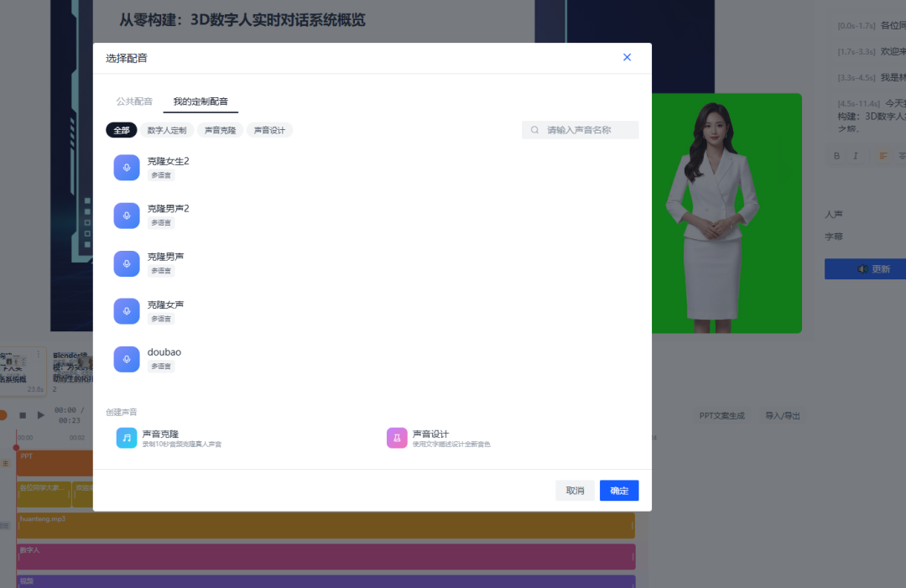Select the 我的定制配音 tab

tap(200, 101)
